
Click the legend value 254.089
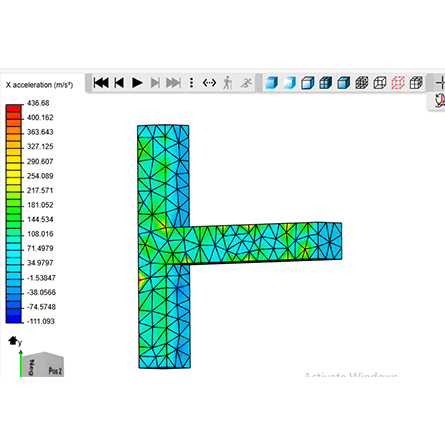40,176
